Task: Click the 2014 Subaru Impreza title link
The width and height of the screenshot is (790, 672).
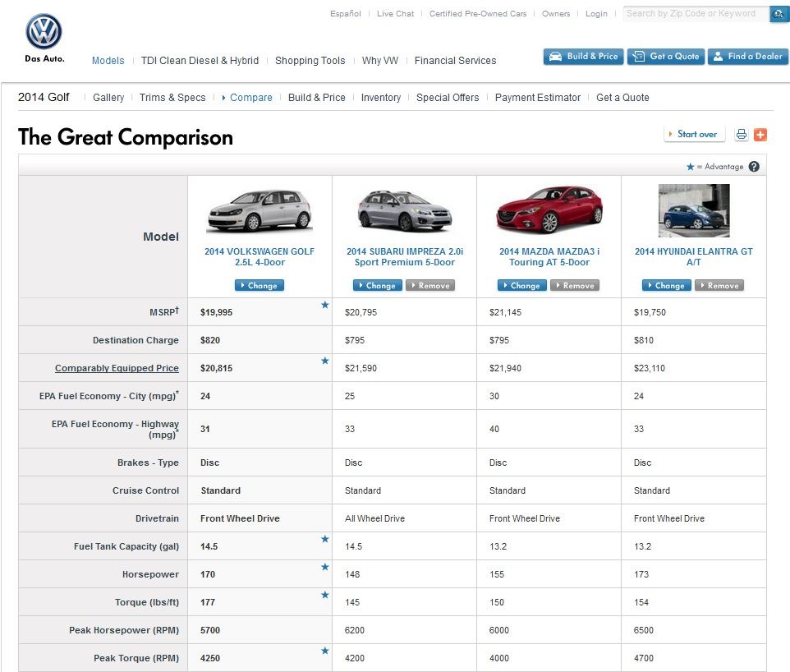Action: [405, 256]
